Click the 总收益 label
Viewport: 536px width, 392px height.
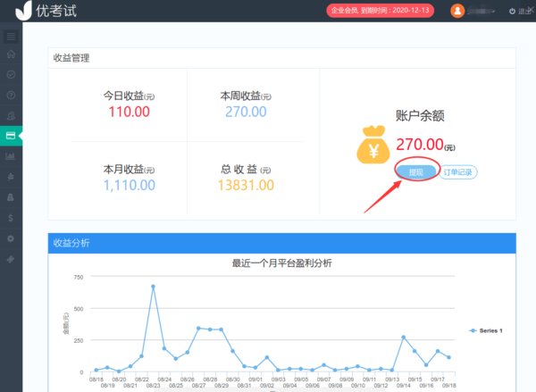point(246,169)
